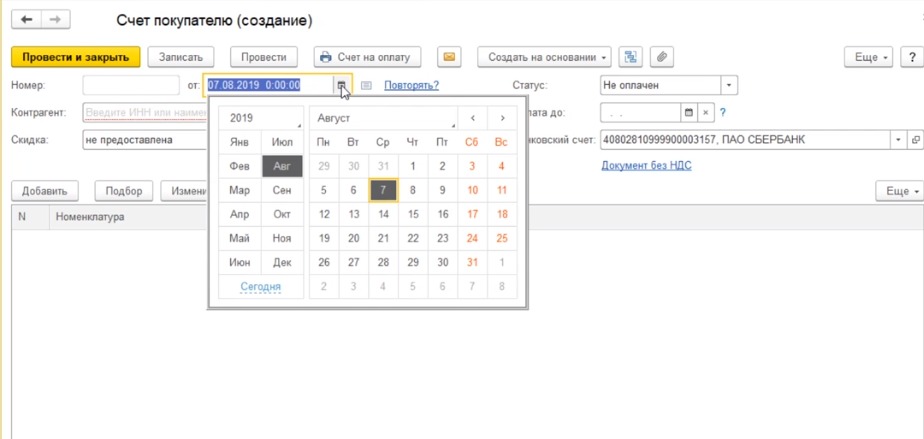Open the Создать на основании dropdown
924x439 pixels.
[x=544, y=58]
